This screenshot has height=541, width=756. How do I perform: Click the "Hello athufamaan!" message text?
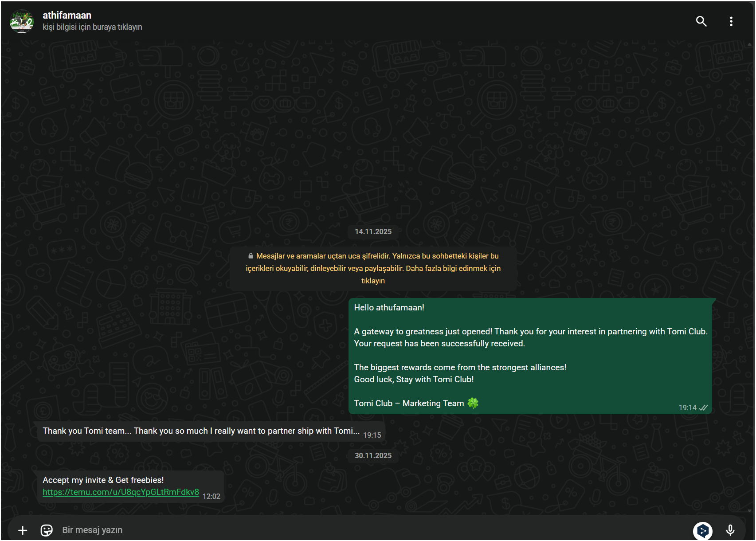pyautogui.click(x=389, y=308)
